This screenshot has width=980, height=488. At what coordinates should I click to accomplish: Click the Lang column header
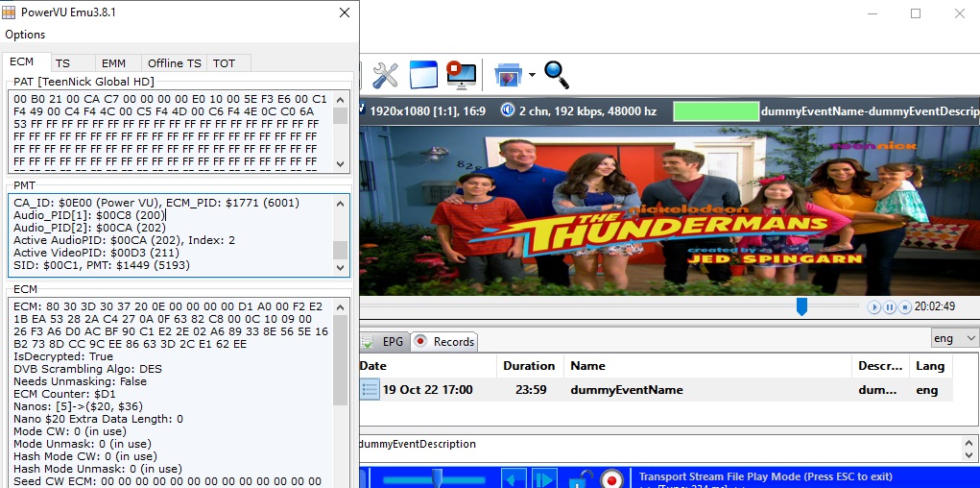(x=931, y=366)
